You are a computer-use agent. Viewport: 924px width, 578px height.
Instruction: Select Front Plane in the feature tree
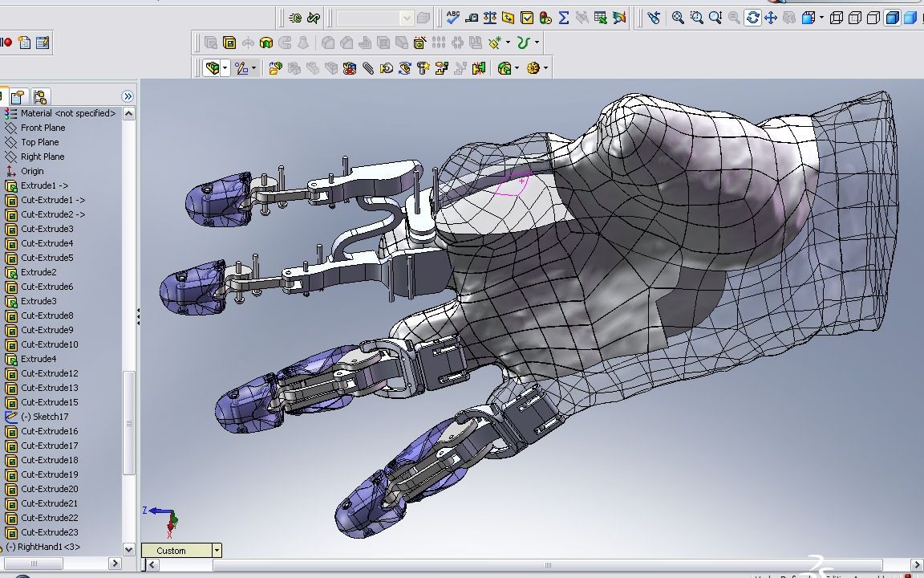[43, 128]
